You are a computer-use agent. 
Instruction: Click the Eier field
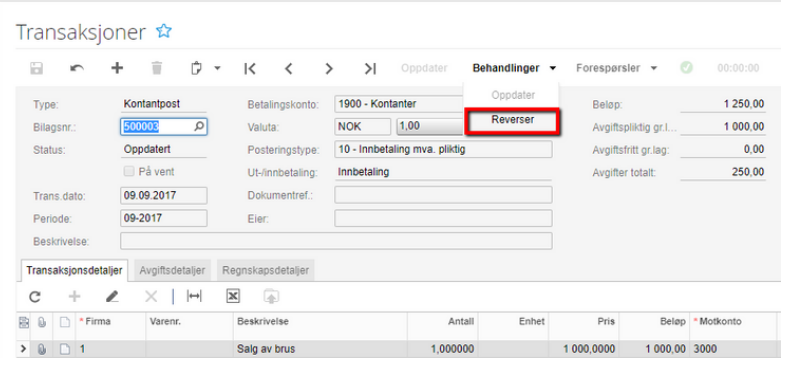pos(443,218)
